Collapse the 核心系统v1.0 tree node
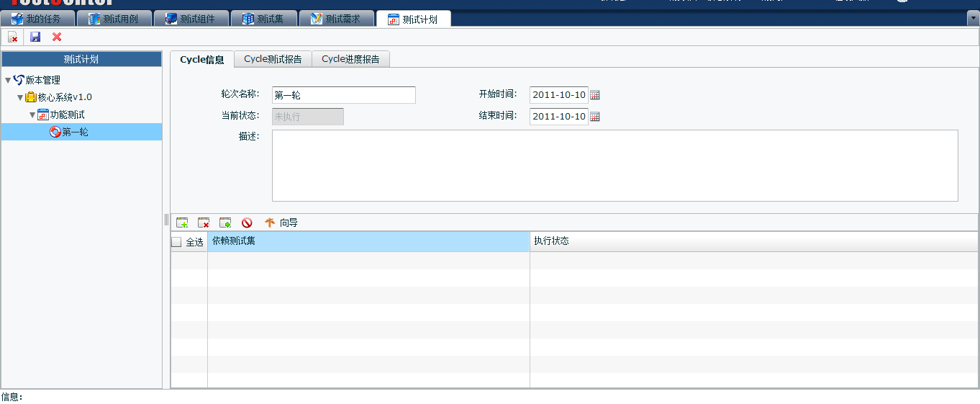Viewport: 980px width, 404px height. 20,97
